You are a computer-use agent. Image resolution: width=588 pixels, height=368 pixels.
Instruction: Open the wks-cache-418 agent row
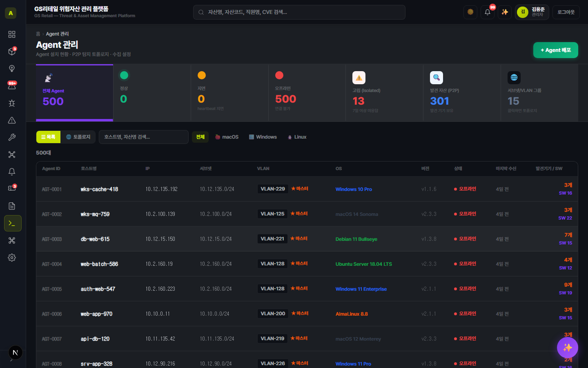(307, 189)
